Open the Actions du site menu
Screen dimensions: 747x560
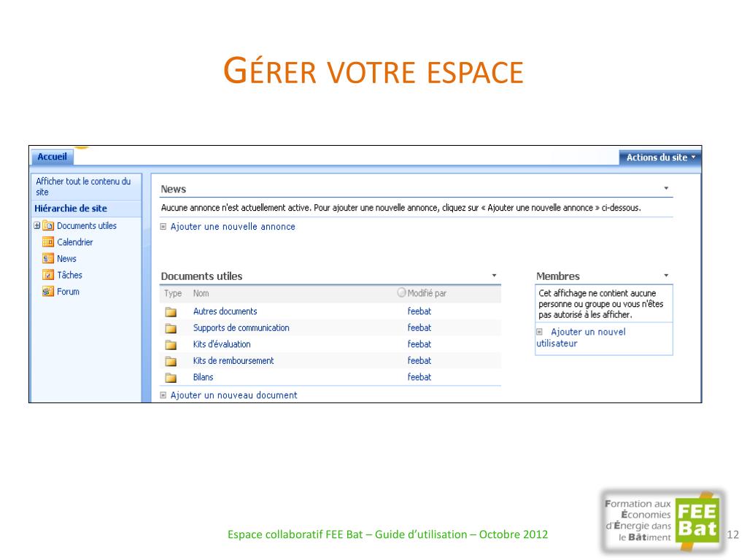coord(660,157)
